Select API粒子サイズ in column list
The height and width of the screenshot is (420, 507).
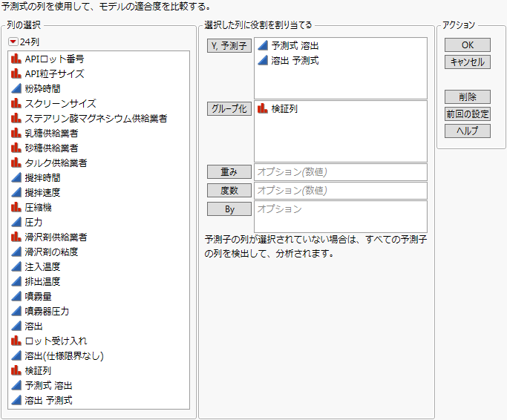[x=54, y=73]
